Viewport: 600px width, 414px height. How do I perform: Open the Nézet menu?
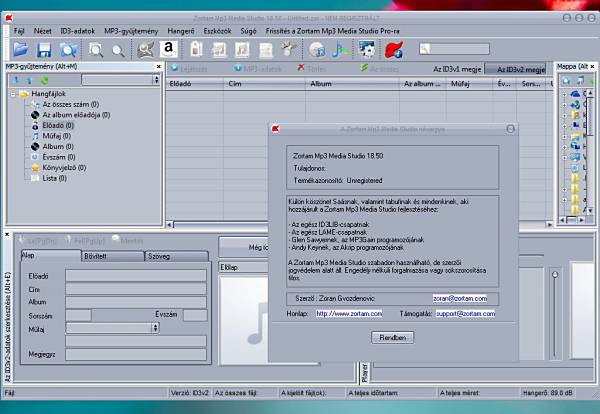point(42,31)
